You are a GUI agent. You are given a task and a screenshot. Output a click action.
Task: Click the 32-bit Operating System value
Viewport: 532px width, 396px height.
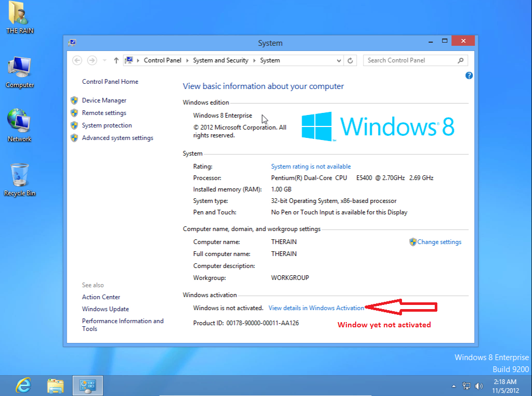pyautogui.click(x=333, y=201)
